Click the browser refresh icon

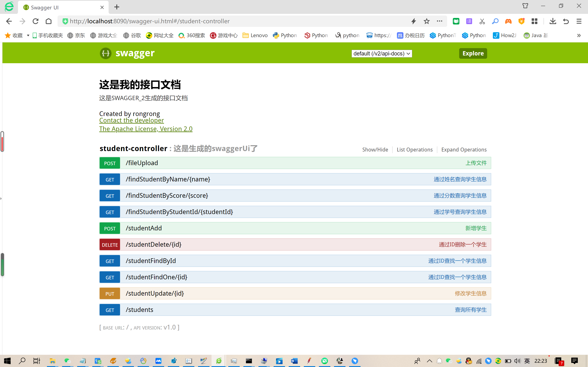[x=36, y=21]
